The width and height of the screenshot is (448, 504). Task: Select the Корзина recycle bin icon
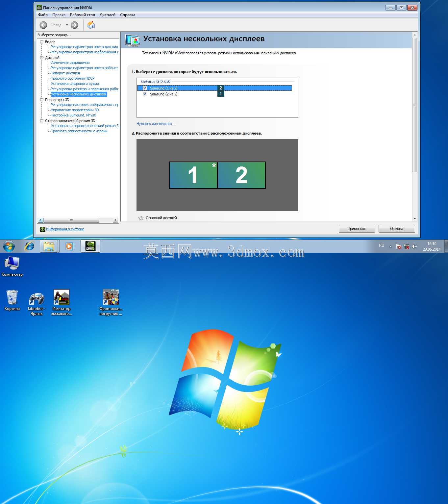pos(12,300)
